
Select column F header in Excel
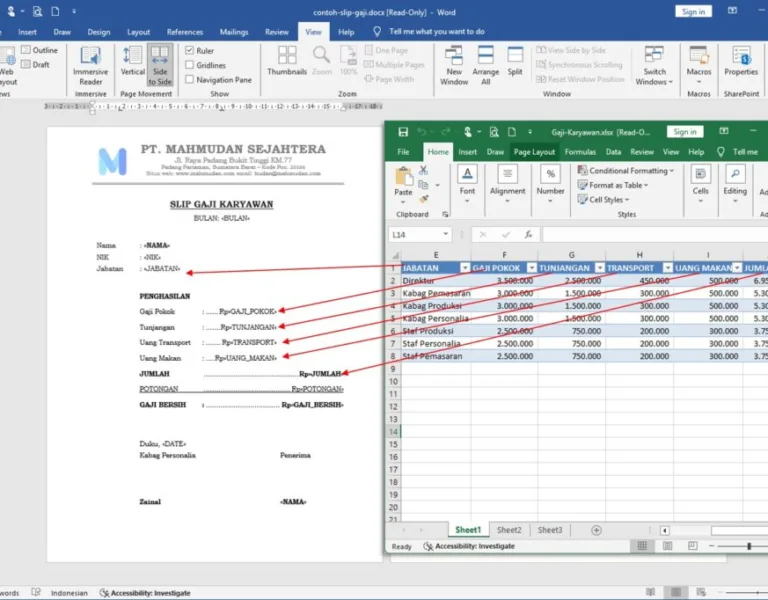tap(504, 255)
